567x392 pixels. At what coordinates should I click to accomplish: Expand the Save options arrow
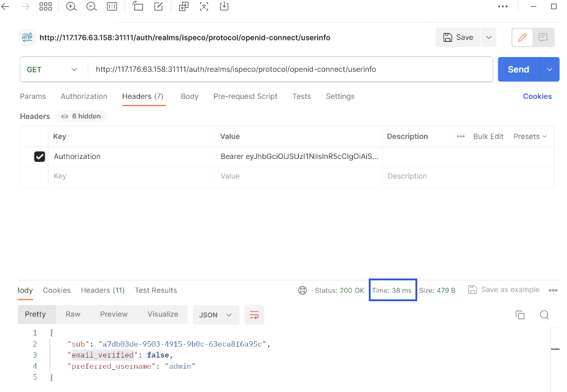pyautogui.click(x=488, y=37)
